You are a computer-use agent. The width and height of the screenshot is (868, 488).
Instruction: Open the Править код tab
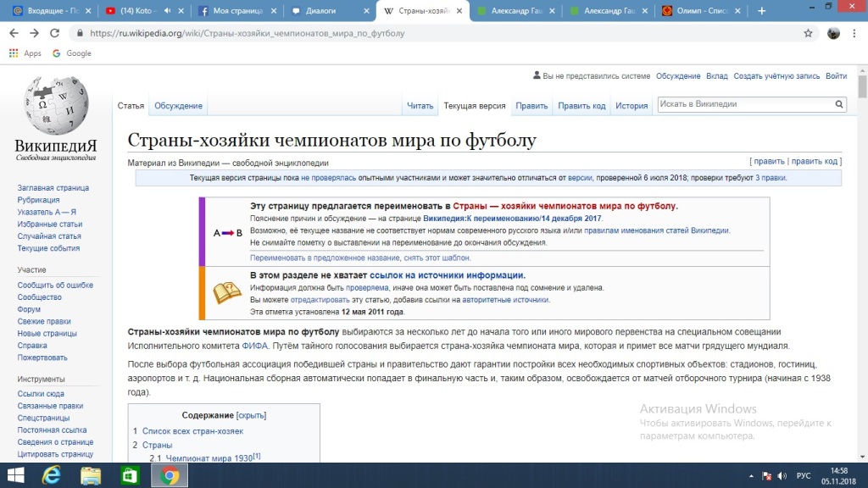click(581, 106)
